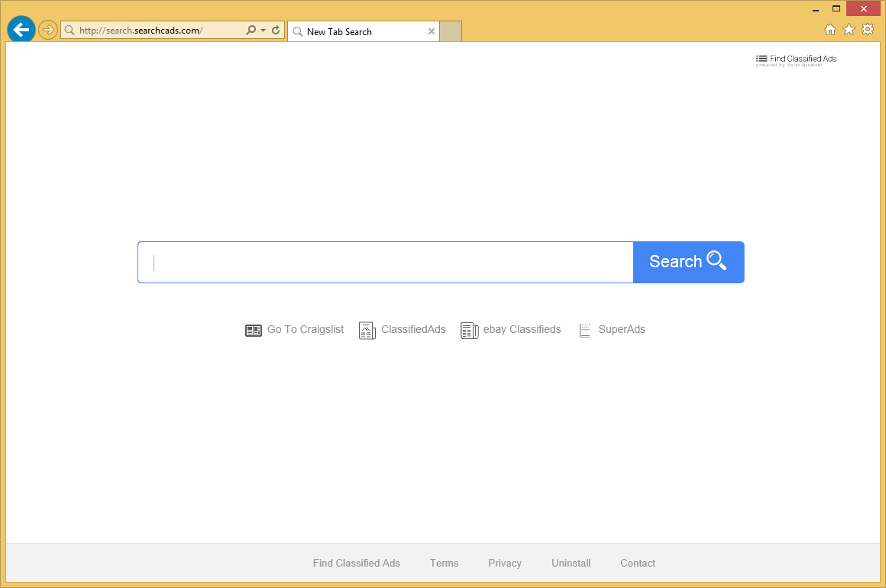Open the browser Settings gear
The width and height of the screenshot is (886, 588).
[868, 29]
